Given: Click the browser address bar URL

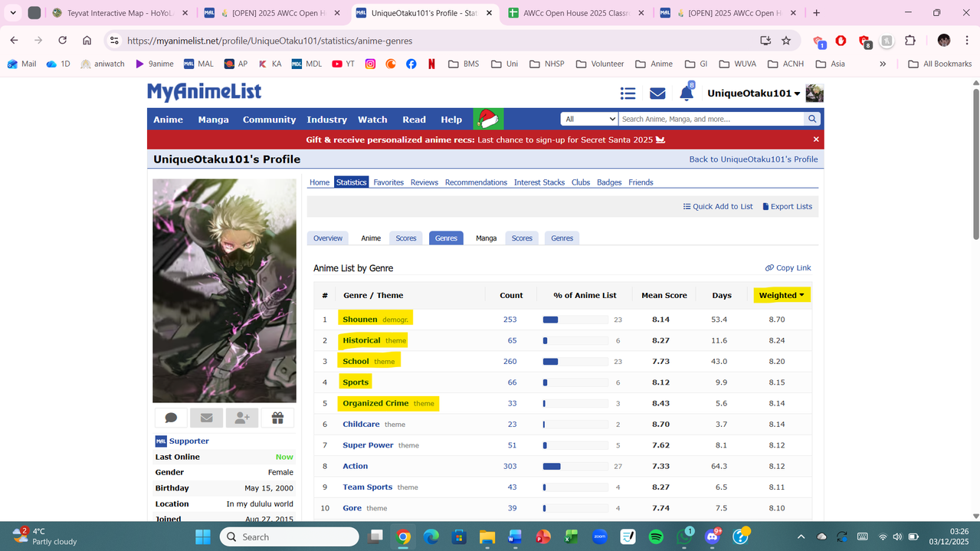Looking at the screenshot, I should (269, 41).
